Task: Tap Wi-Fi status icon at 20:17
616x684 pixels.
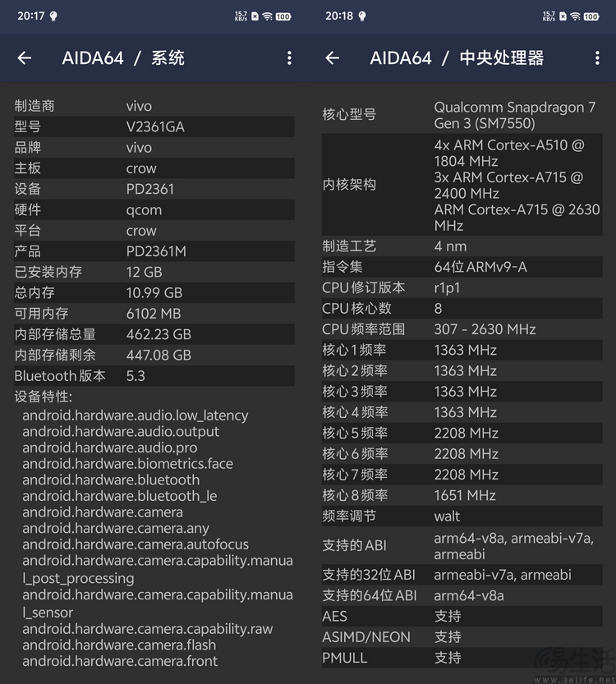Action: pos(268,16)
